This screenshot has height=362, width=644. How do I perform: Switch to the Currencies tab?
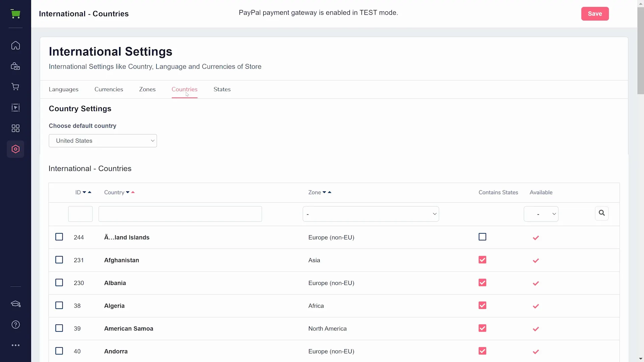109,89
